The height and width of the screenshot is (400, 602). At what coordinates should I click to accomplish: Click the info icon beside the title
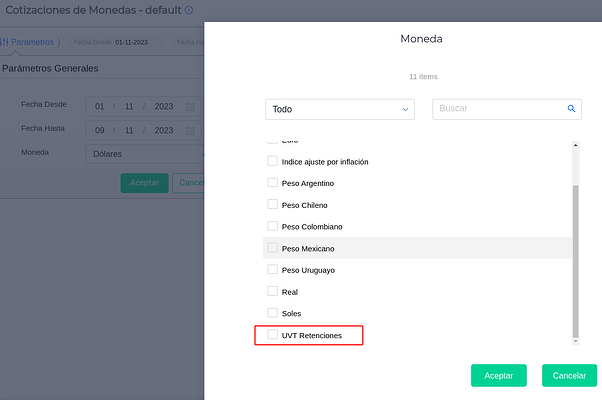189,11
